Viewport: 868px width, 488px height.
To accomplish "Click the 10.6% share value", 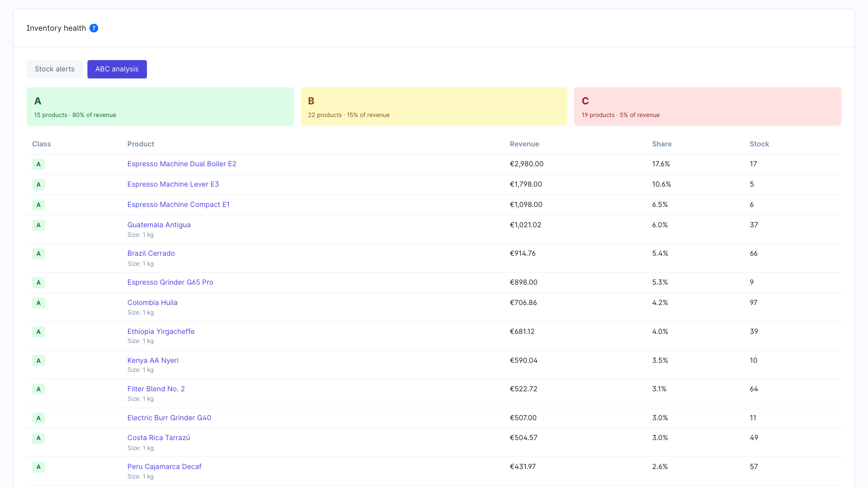I will click(x=661, y=184).
